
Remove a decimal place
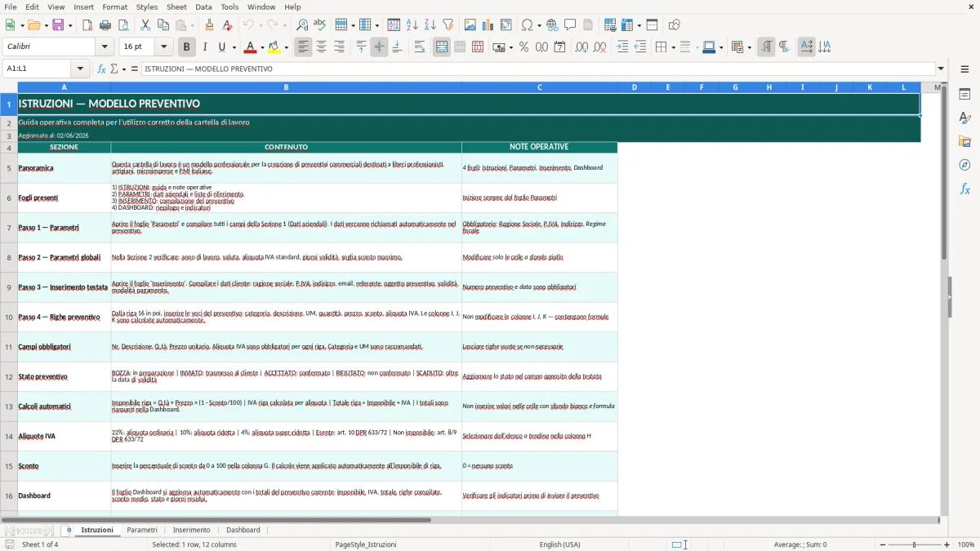pos(599,47)
